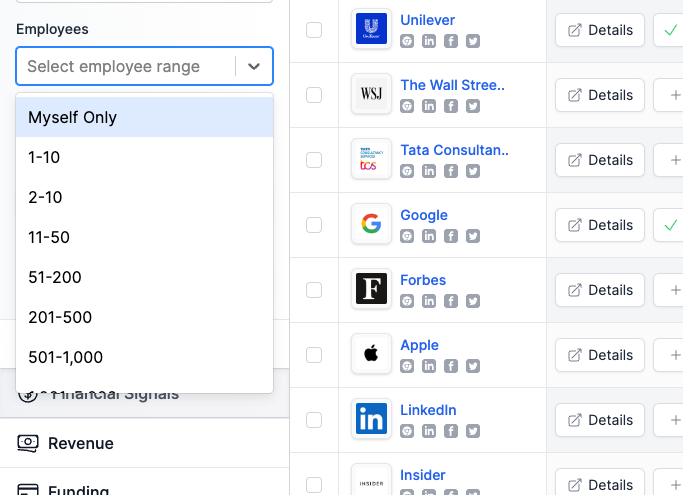Select the Tata Consultancy checkbox
Screen dimensions: 683x495
point(314,160)
